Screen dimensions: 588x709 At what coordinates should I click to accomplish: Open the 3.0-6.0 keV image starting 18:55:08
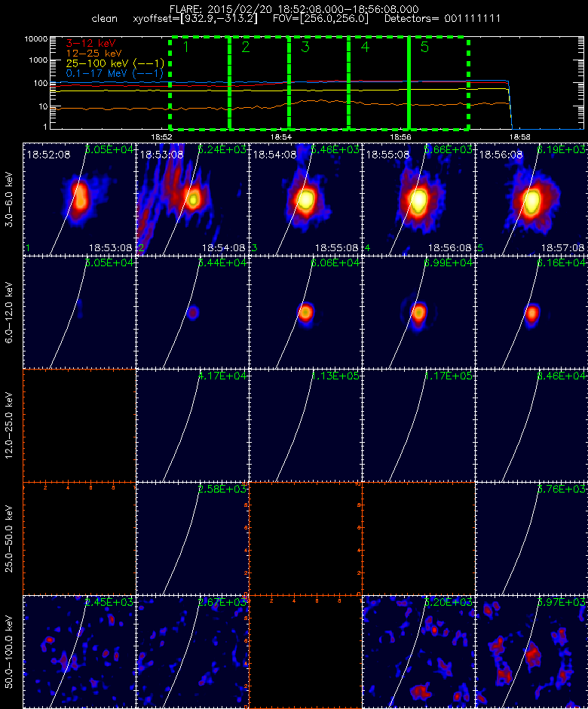[x=418, y=199]
